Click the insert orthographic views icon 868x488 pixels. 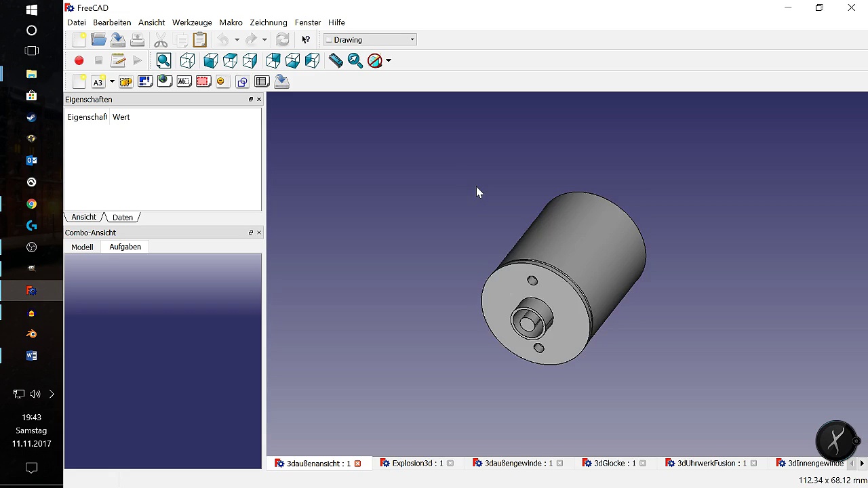[145, 82]
